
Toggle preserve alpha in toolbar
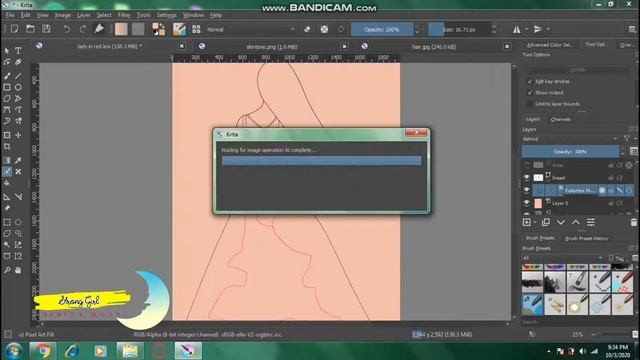[x=324, y=29]
